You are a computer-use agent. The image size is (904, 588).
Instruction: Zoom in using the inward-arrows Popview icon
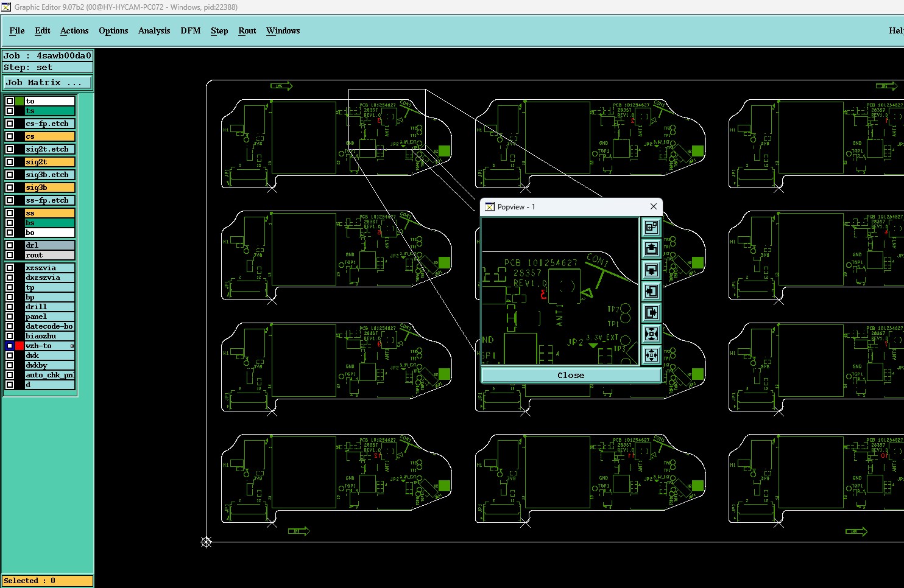click(x=651, y=334)
